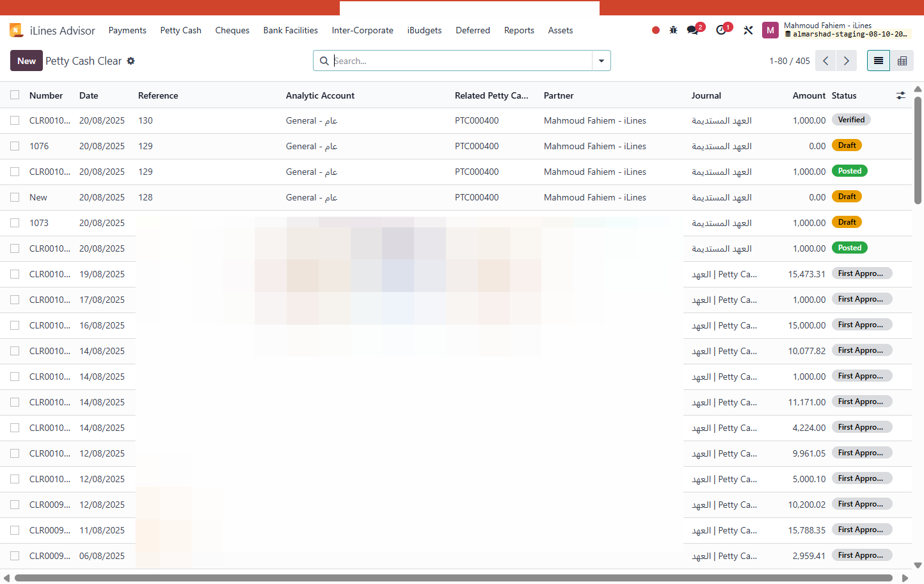Open the Reports menu
The image size is (924, 584).
click(519, 30)
